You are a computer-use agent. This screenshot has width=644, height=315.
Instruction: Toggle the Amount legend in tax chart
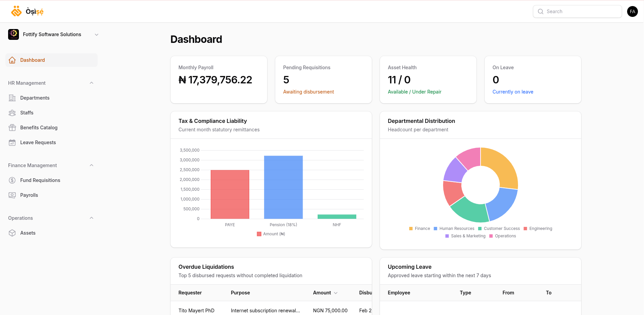pos(271,234)
